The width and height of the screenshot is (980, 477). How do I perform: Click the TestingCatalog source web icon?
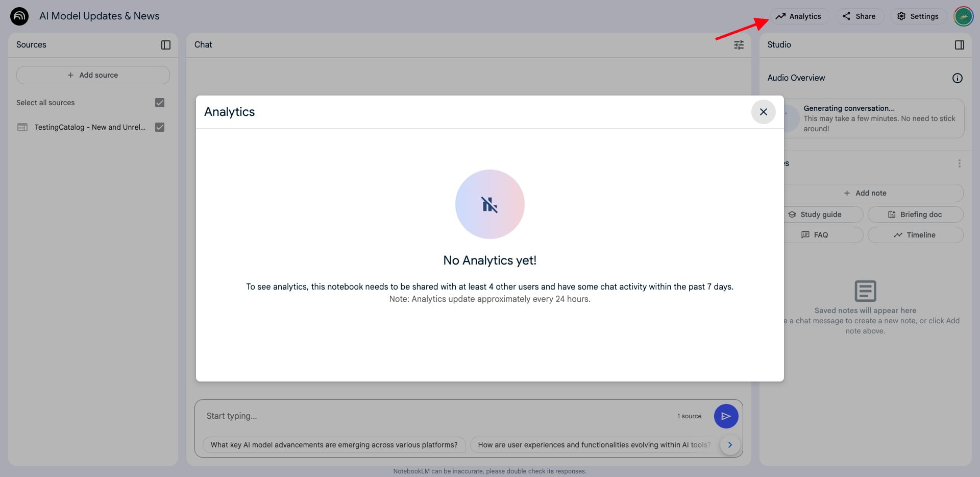(22, 127)
